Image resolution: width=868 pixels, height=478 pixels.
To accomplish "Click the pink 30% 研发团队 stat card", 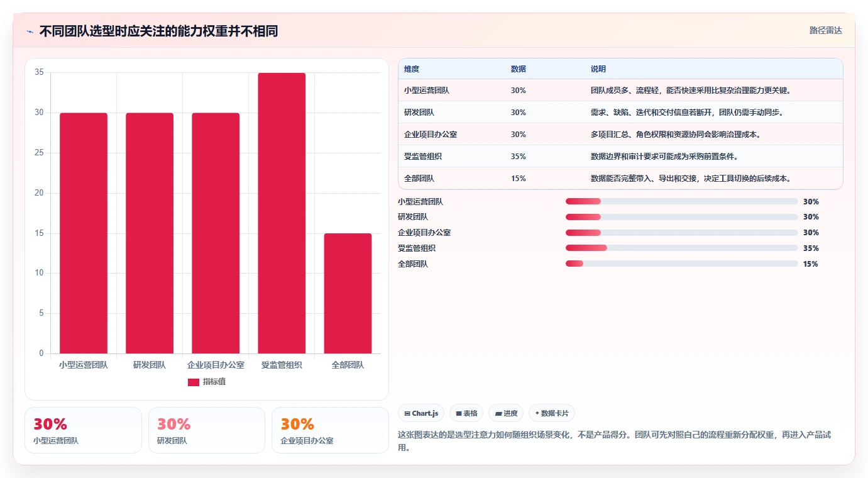I will click(207, 430).
